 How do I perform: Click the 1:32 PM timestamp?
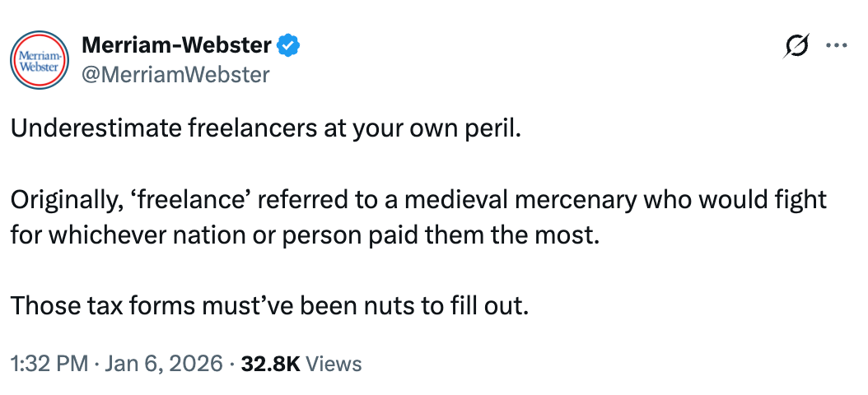(49, 363)
